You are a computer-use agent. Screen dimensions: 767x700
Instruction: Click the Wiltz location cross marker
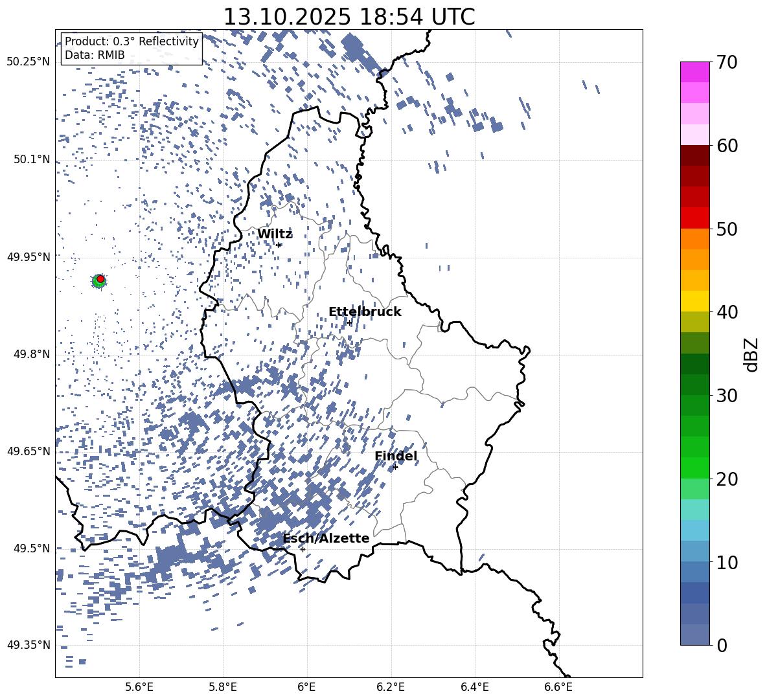279,245
